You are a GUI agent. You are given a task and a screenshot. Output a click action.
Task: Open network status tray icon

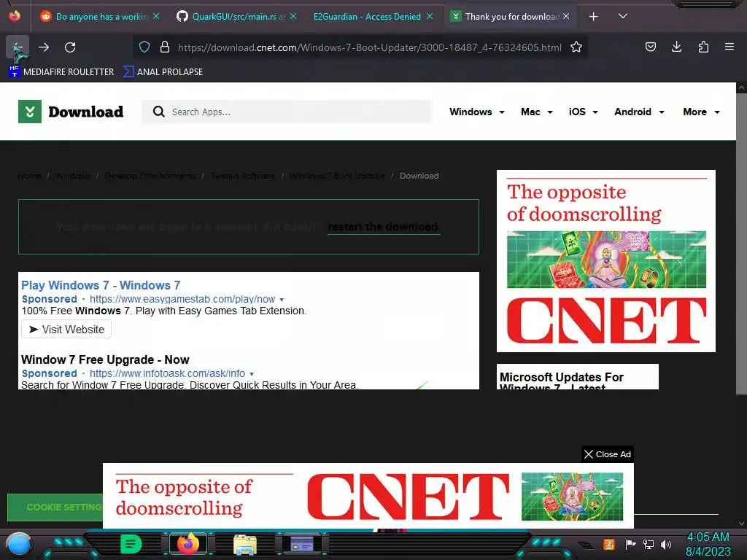648,544
